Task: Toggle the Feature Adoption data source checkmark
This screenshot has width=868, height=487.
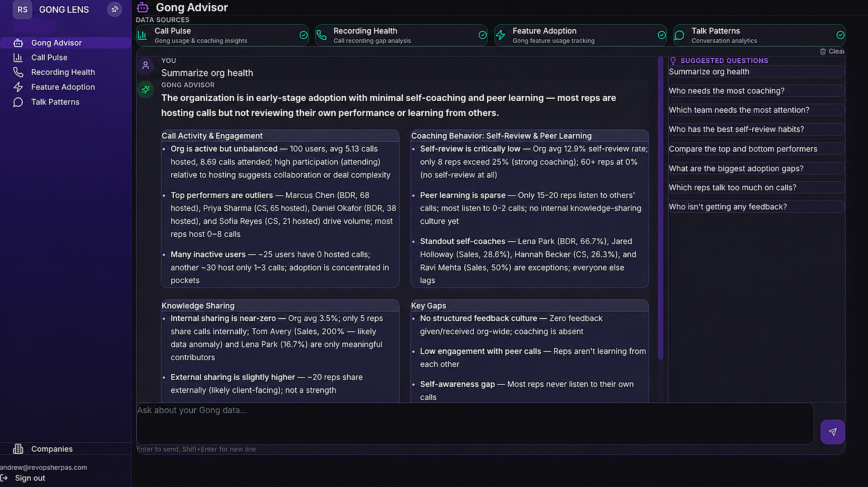Action: (661, 35)
